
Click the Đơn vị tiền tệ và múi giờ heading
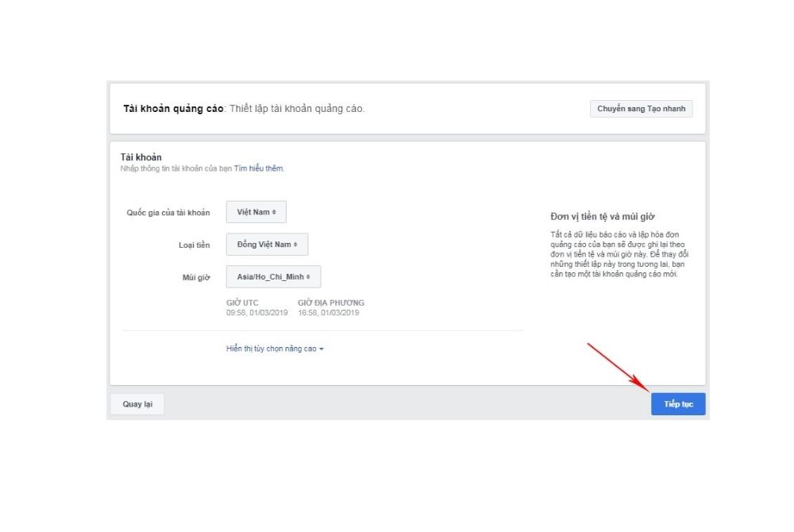coord(602,217)
